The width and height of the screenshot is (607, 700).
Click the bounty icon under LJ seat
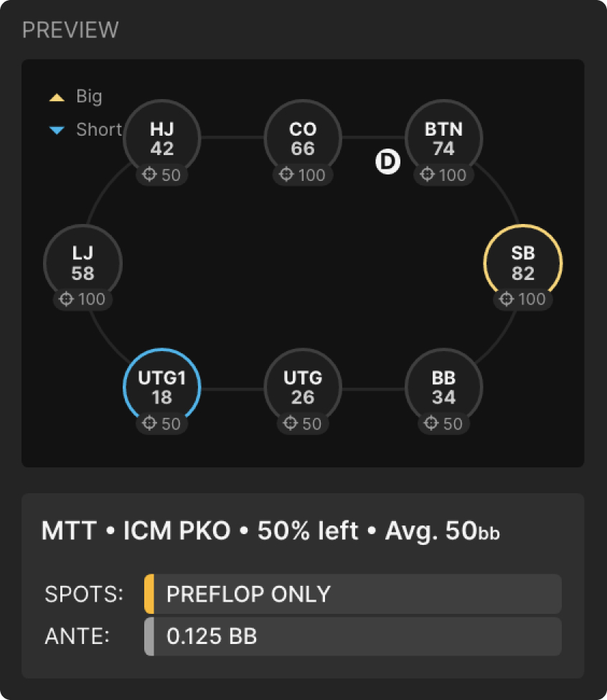tap(66, 299)
